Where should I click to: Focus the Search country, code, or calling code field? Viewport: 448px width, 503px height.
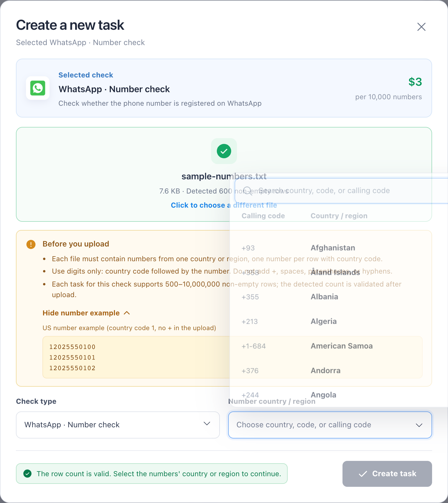[341, 191]
